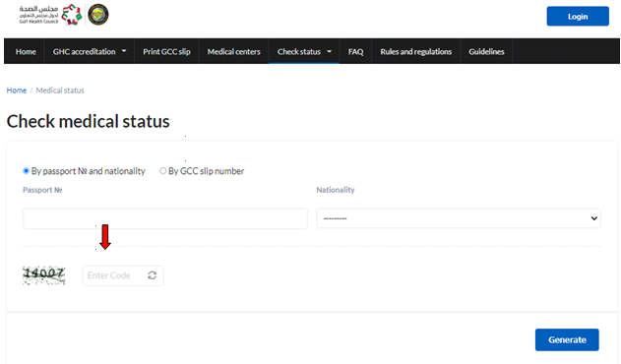Open the Nationality dropdown
The width and height of the screenshot is (621, 364).
tap(459, 218)
